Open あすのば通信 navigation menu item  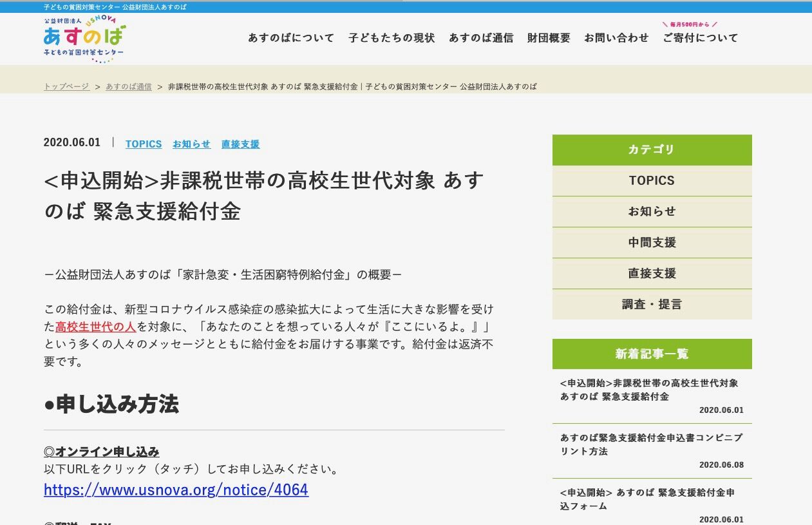(x=481, y=38)
